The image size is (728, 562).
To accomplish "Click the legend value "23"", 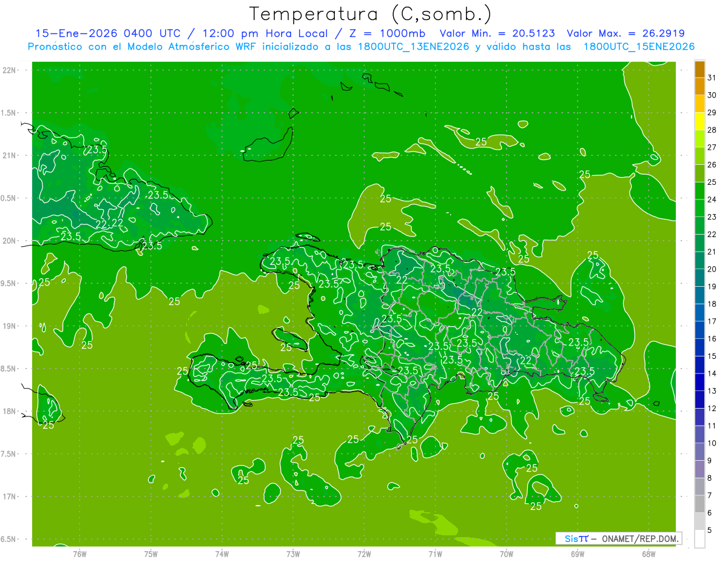I will coord(712,217).
